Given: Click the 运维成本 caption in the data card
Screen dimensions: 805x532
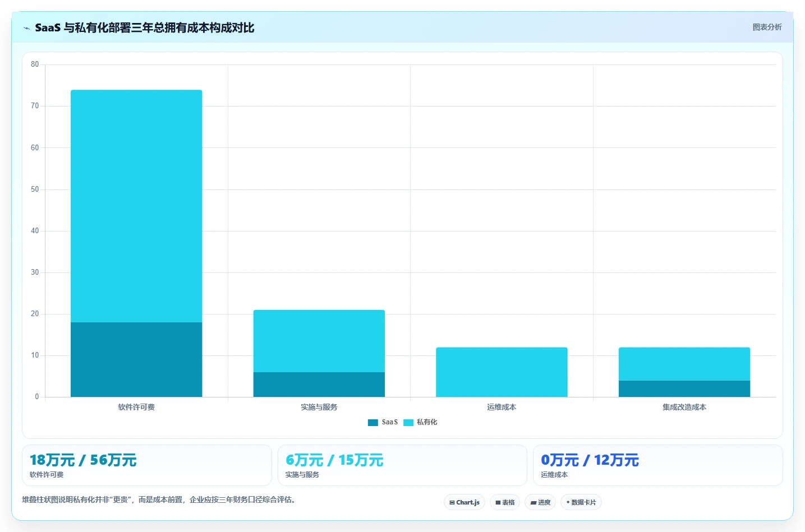Looking at the screenshot, I should pyautogui.click(x=554, y=475).
